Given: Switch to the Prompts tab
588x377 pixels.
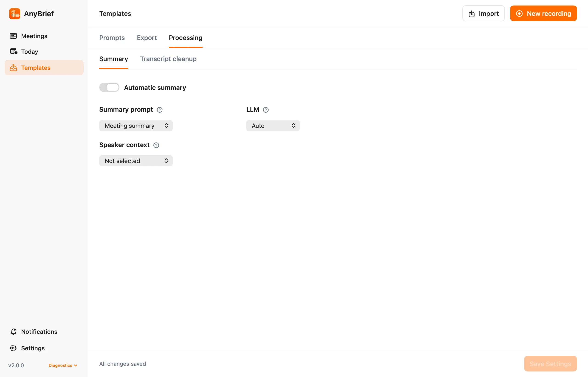Looking at the screenshot, I should 112,38.
